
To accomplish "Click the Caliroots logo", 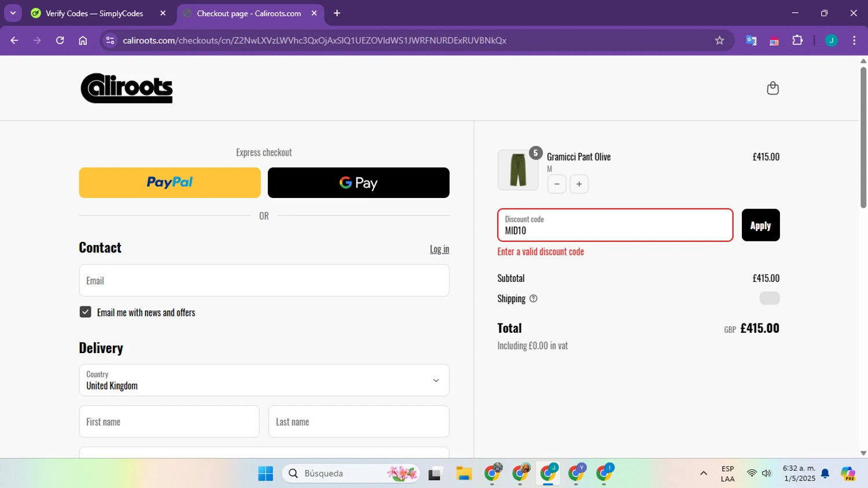I will pyautogui.click(x=127, y=88).
